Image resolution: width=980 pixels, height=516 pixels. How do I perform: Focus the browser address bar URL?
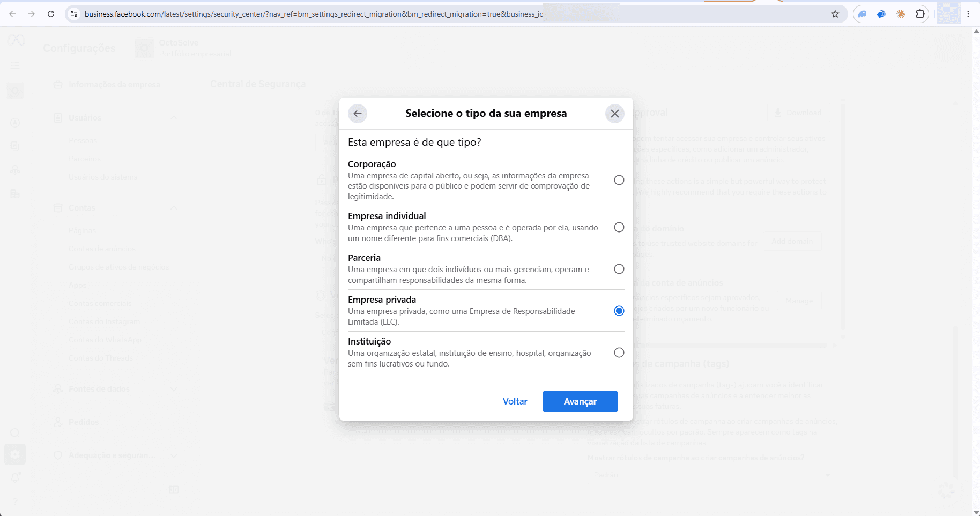(x=314, y=14)
